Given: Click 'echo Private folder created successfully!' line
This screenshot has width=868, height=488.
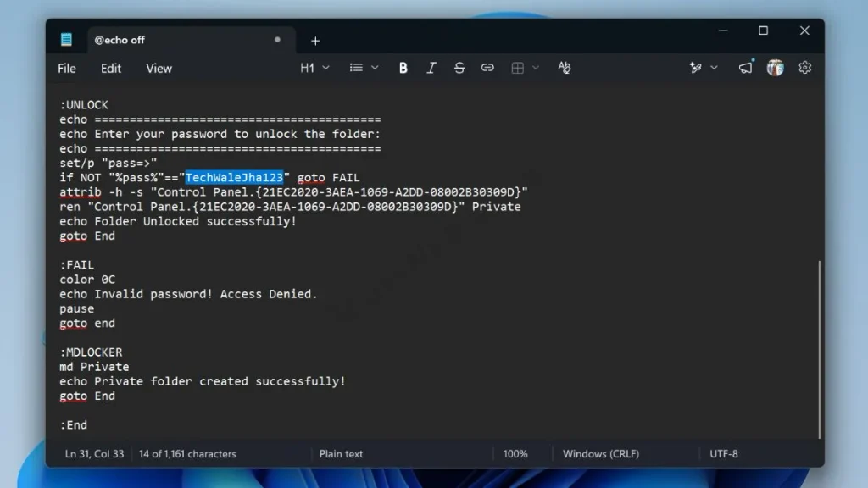Looking at the screenshot, I should 203,382.
